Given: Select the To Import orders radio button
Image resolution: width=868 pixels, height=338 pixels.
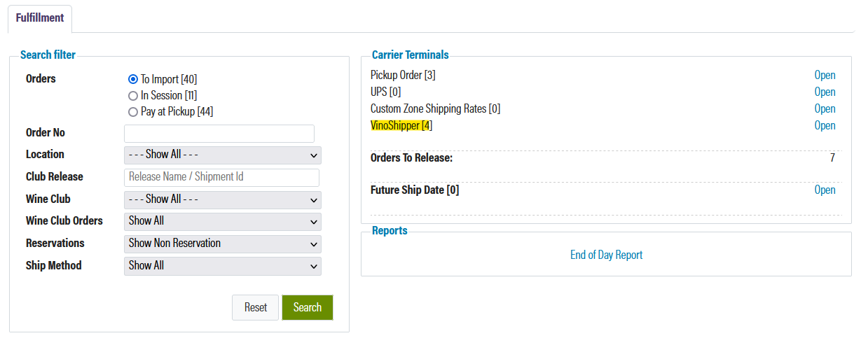Looking at the screenshot, I should (x=133, y=79).
